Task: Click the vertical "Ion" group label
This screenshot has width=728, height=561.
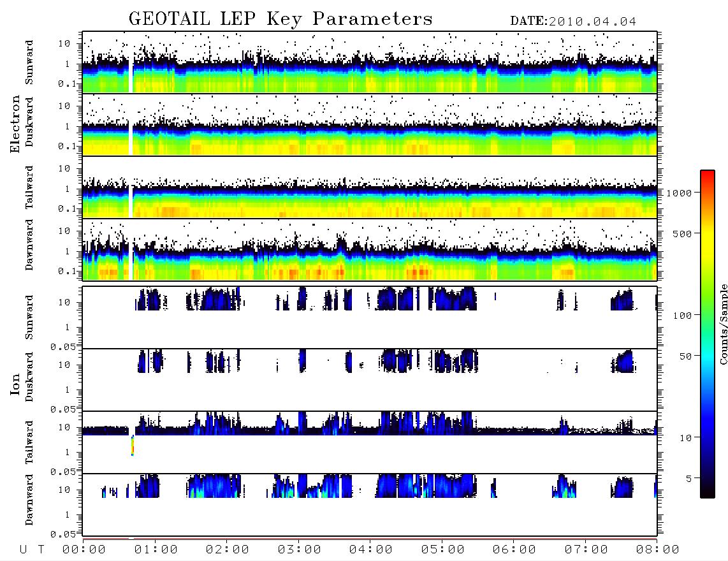Action: tap(15, 384)
